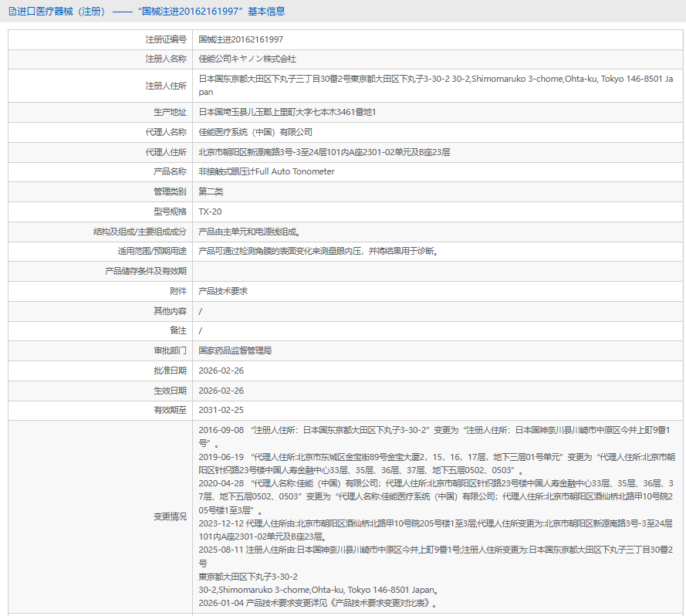
Task: Select product name 非接触式眼压计Full Auto Tonometer
Action: coord(266,171)
